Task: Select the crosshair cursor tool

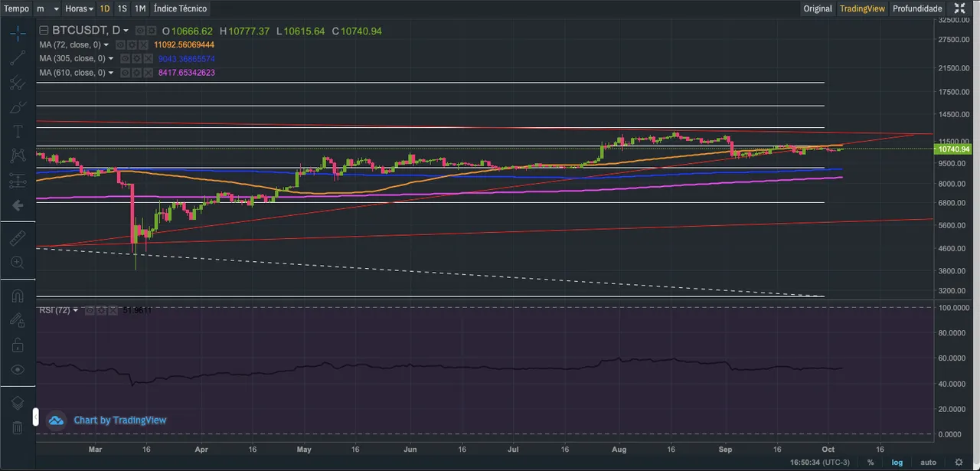Action: (18, 33)
